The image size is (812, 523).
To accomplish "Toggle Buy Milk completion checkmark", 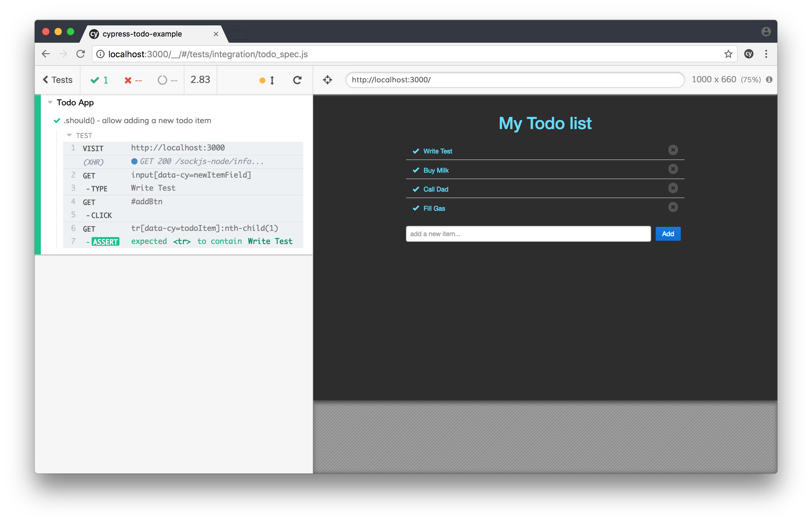I will [x=416, y=170].
